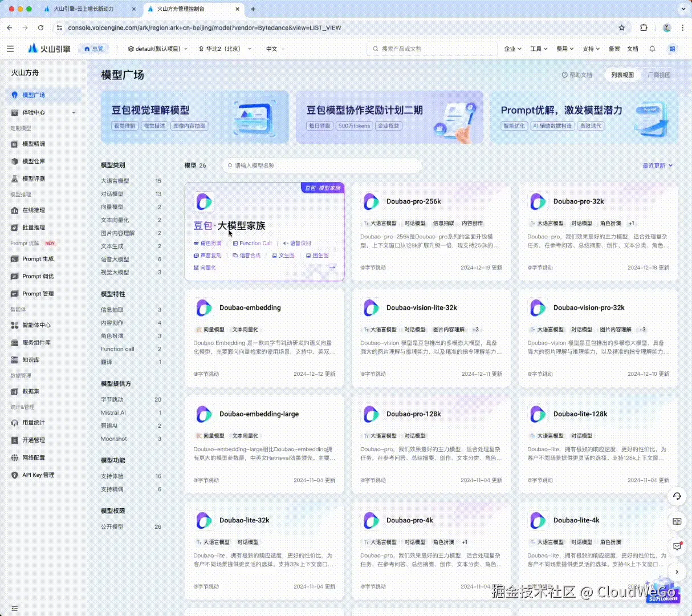Click the 开通管理 sidebar icon
The width and height of the screenshot is (692, 616).
coord(15,440)
